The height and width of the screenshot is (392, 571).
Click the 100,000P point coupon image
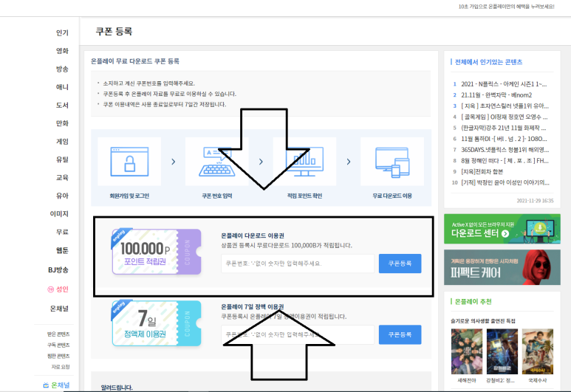[156, 252]
